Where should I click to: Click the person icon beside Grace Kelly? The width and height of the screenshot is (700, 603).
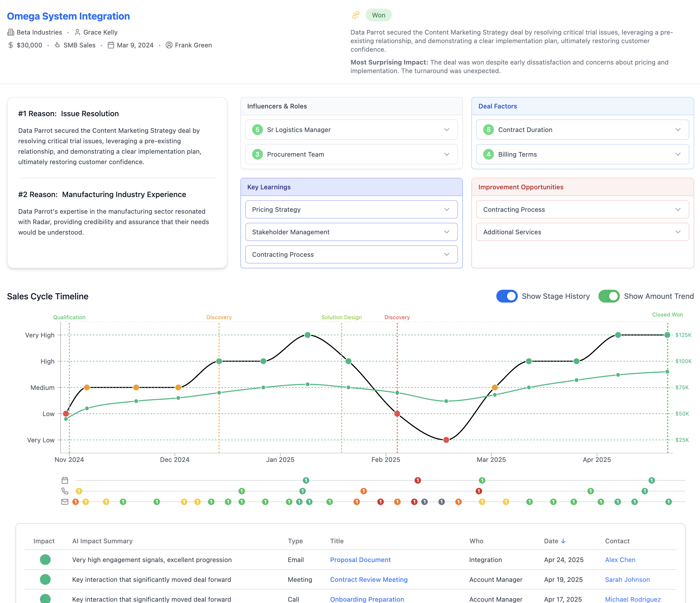coord(77,32)
